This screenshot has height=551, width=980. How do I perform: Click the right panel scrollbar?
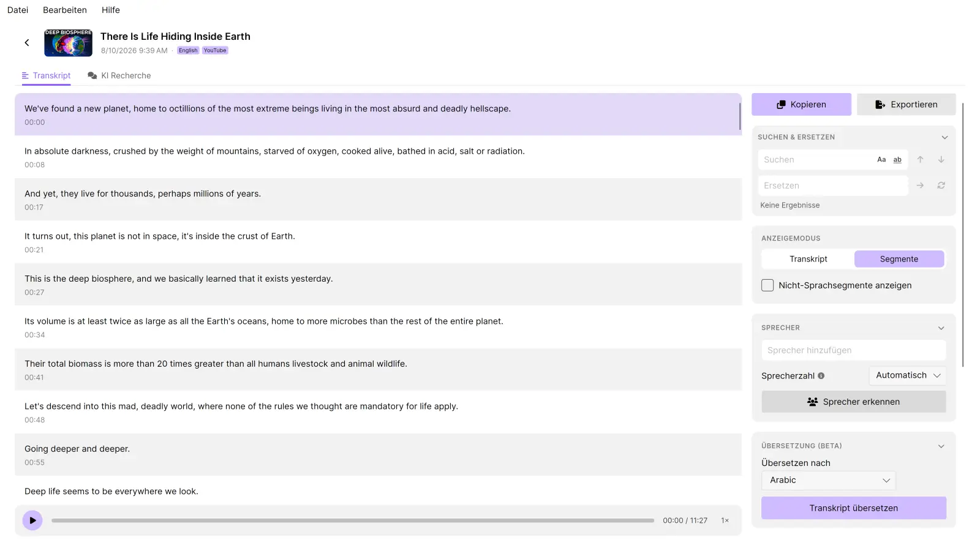(x=963, y=234)
